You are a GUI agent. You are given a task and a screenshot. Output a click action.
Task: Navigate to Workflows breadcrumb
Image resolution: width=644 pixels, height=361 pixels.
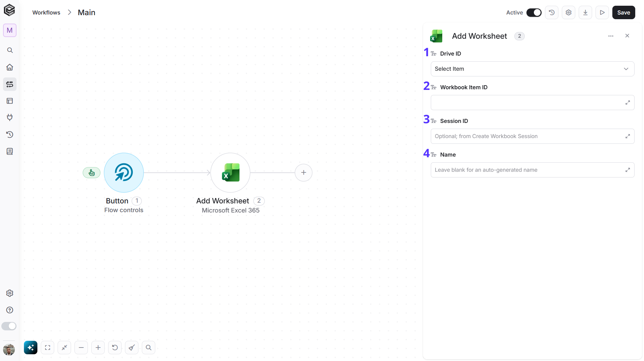[x=46, y=12]
